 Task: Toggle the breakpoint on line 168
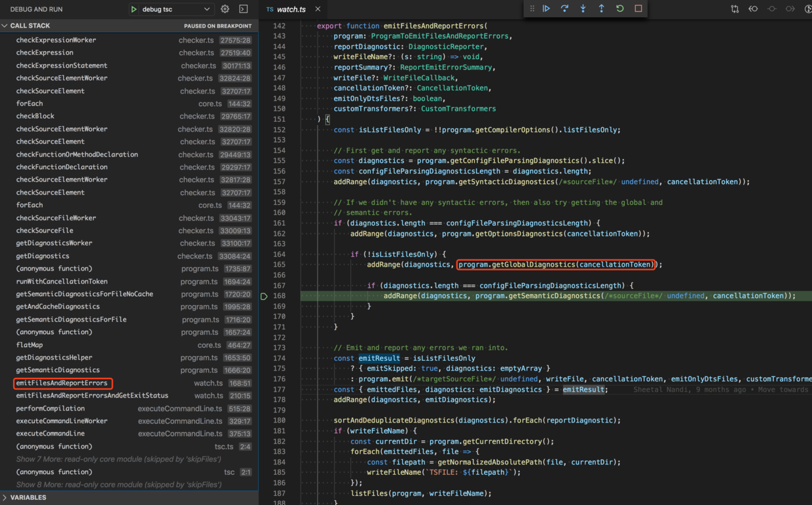pos(264,296)
